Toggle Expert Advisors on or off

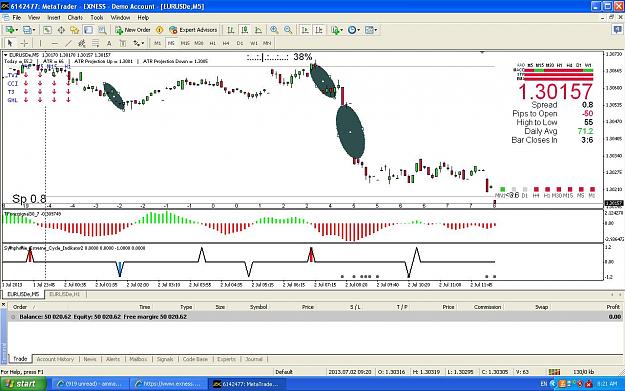pos(193,30)
